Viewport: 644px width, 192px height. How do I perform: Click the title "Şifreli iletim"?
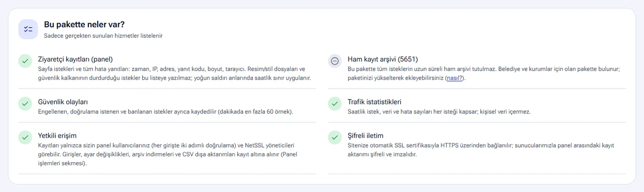365,135
